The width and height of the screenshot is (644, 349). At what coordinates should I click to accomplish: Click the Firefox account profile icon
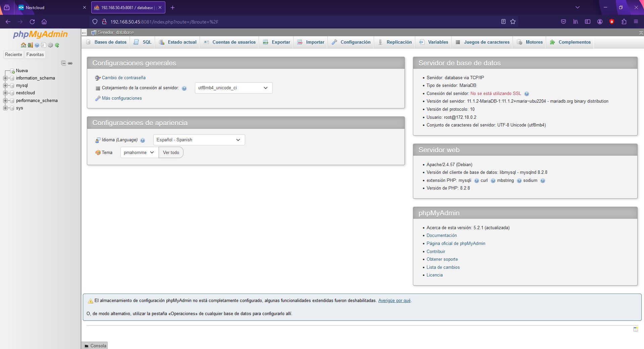pyautogui.click(x=600, y=21)
